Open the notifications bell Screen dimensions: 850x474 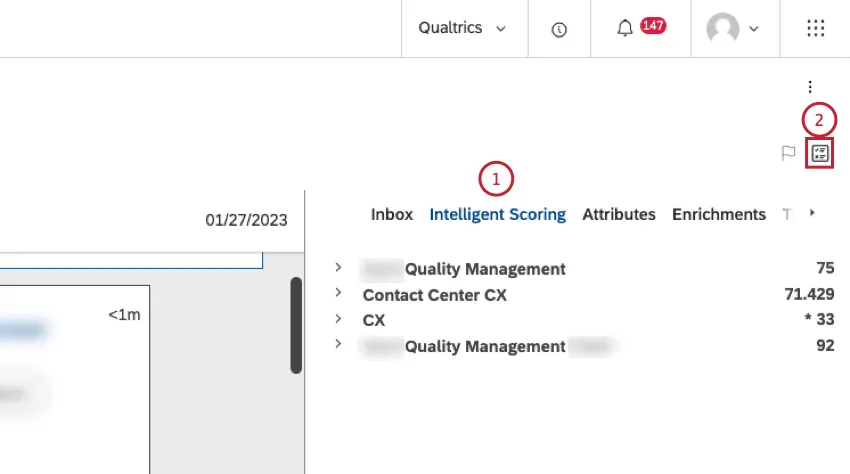click(625, 28)
